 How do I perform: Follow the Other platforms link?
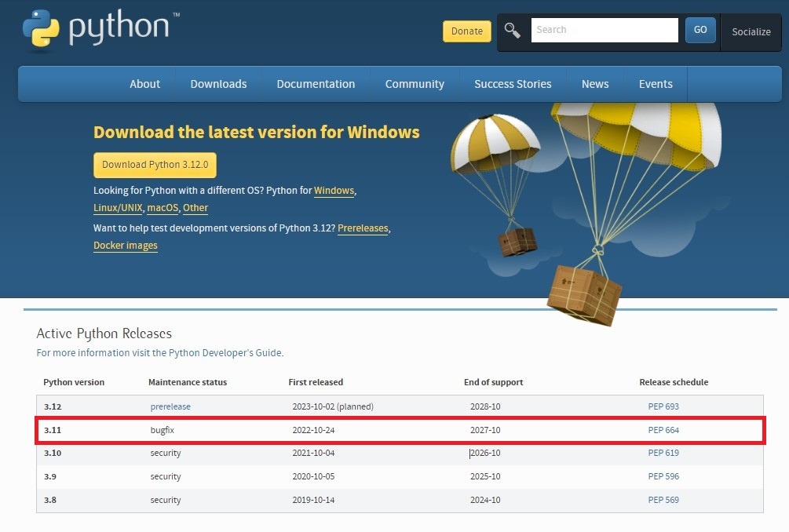tap(195, 208)
